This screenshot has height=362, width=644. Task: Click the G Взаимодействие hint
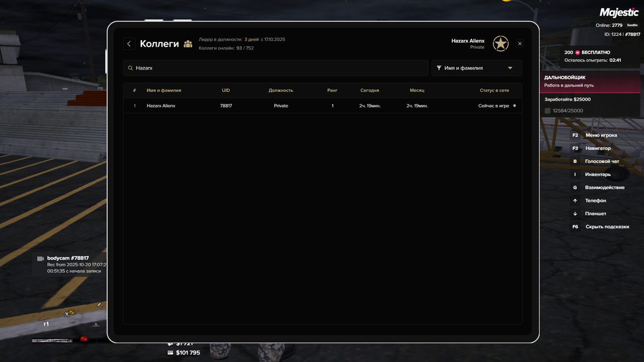tap(598, 188)
